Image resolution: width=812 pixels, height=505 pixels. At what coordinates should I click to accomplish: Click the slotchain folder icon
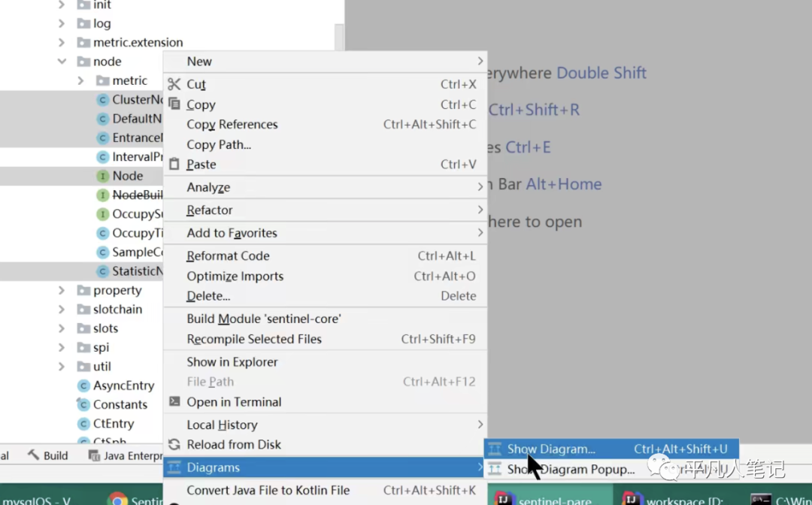(x=83, y=309)
